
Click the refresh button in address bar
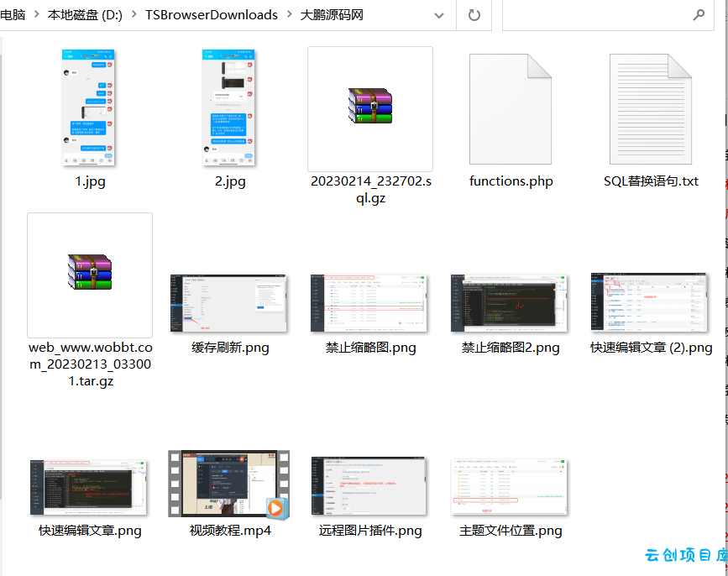(x=474, y=15)
